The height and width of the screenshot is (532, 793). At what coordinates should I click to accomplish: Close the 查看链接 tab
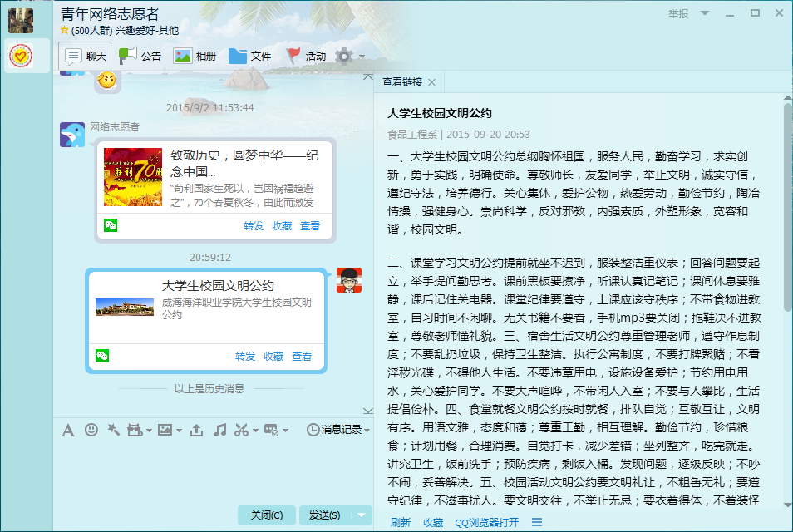pyautogui.click(x=432, y=82)
